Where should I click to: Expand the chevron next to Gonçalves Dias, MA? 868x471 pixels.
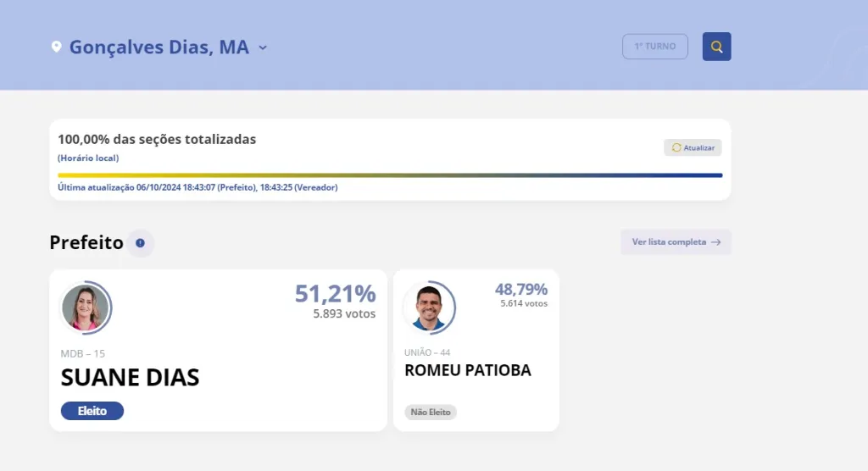263,47
